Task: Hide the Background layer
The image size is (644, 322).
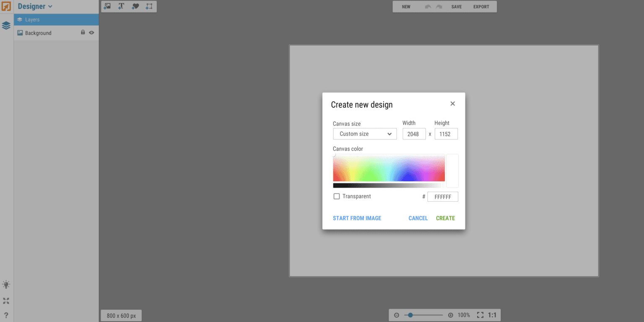Action: [91, 32]
